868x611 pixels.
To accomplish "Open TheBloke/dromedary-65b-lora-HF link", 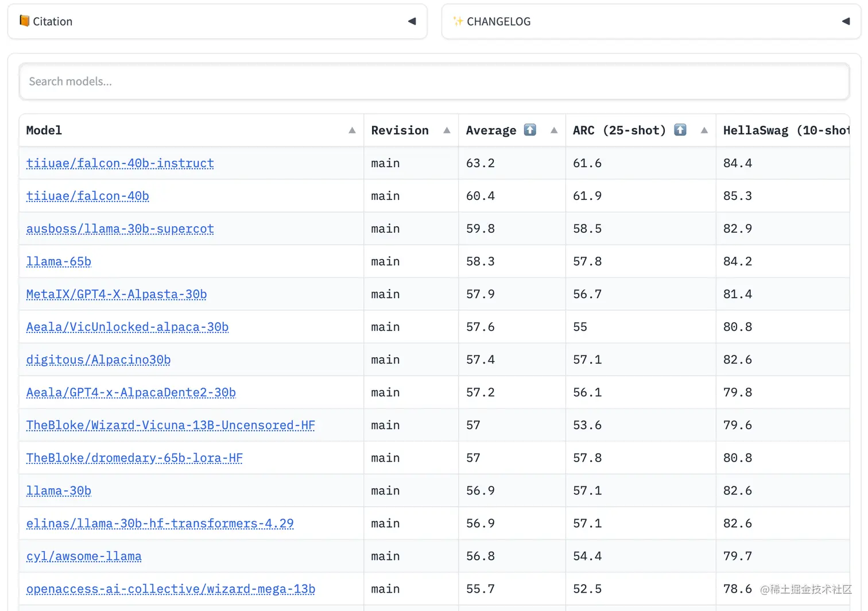I will pos(134,458).
